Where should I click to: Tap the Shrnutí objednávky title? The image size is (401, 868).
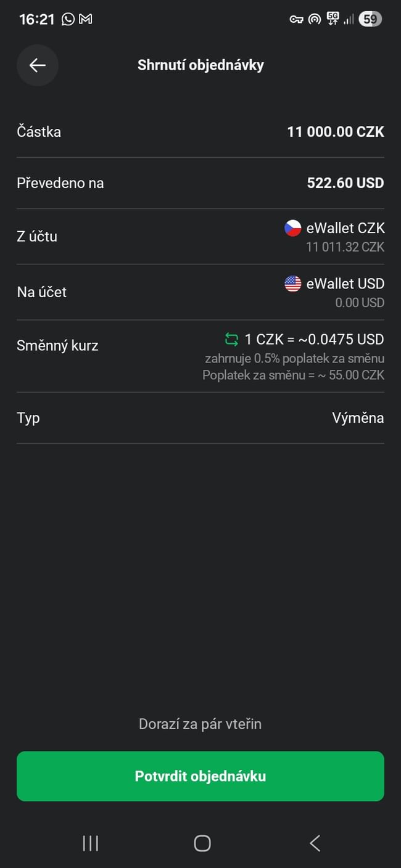coord(200,65)
